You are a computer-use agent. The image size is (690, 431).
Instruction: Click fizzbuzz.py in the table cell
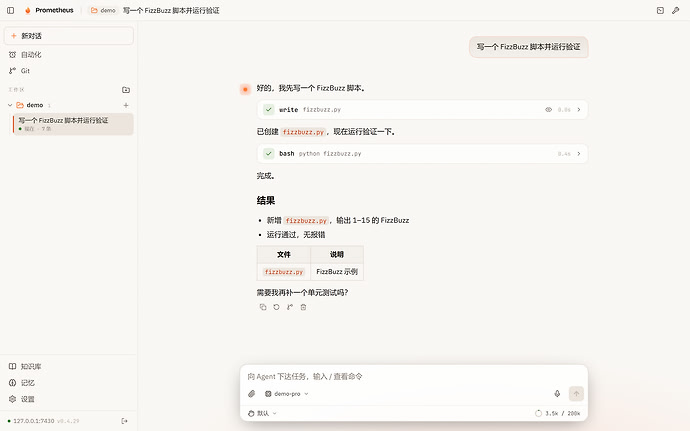coord(284,272)
